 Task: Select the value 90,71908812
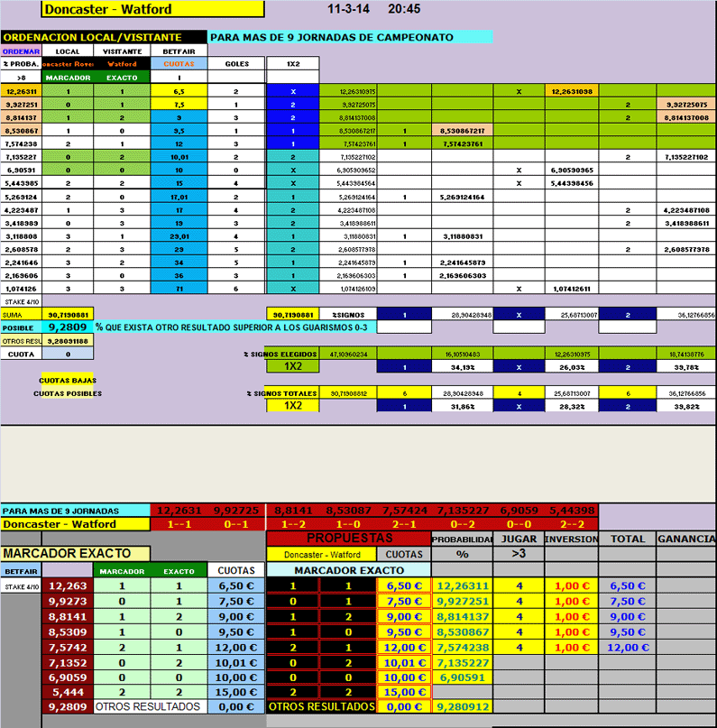click(348, 393)
